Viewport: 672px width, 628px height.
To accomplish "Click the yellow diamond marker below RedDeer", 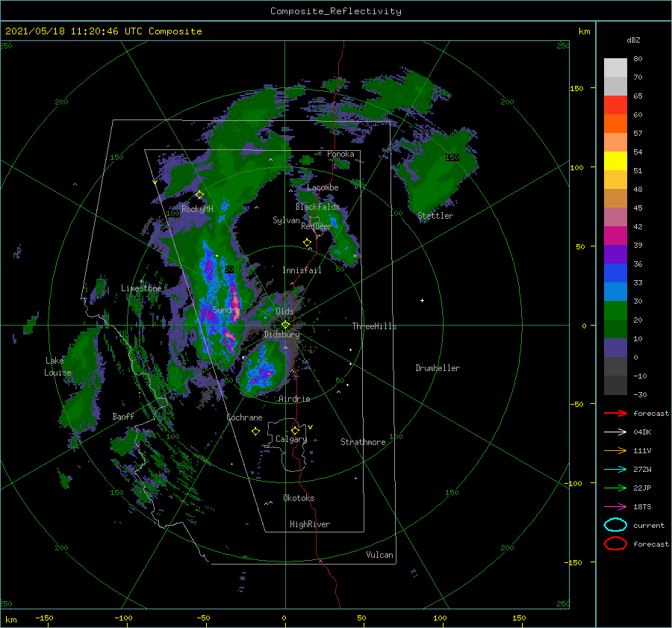I will [x=307, y=243].
